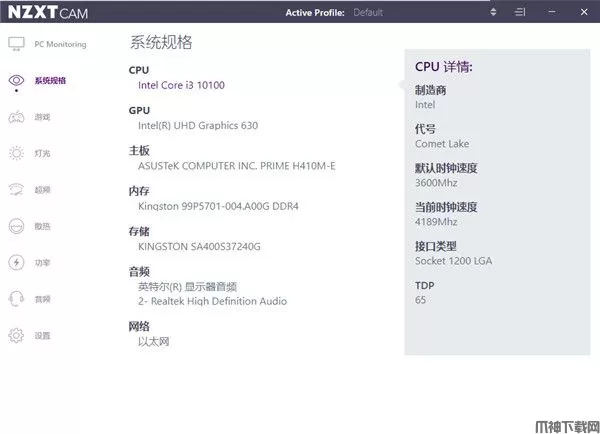
Task: Click the 代号 label
Action: coord(426,129)
